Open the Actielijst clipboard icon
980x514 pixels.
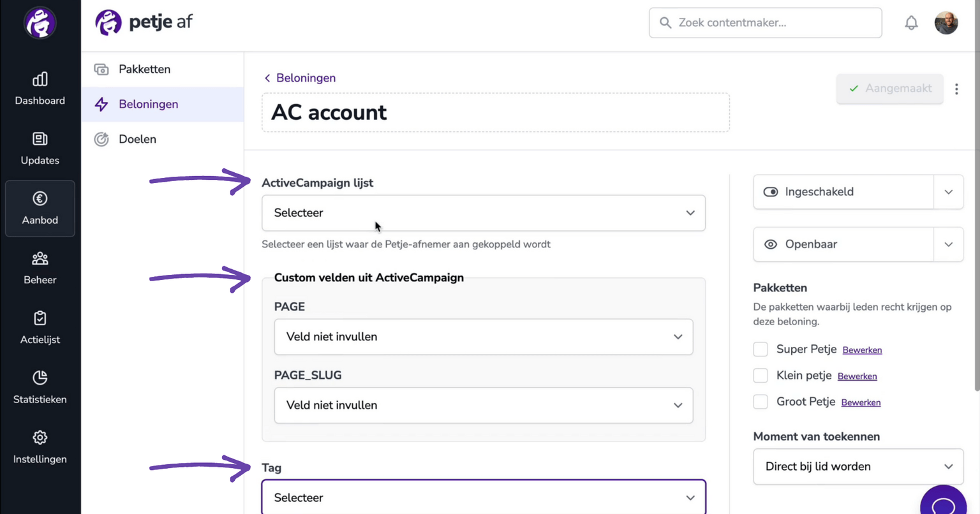point(40,318)
